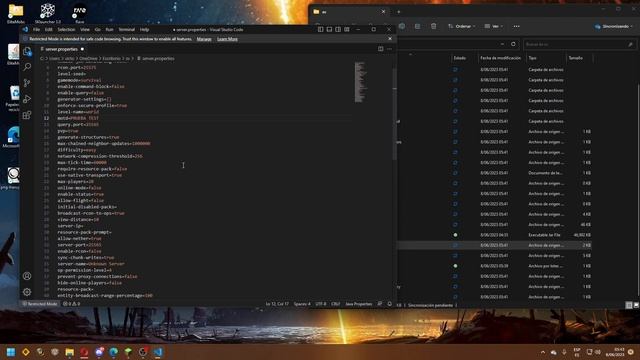Click Spaces: 4 indentation in status bar
Viewport: 640px width, 360px height.
coord(302,304)
